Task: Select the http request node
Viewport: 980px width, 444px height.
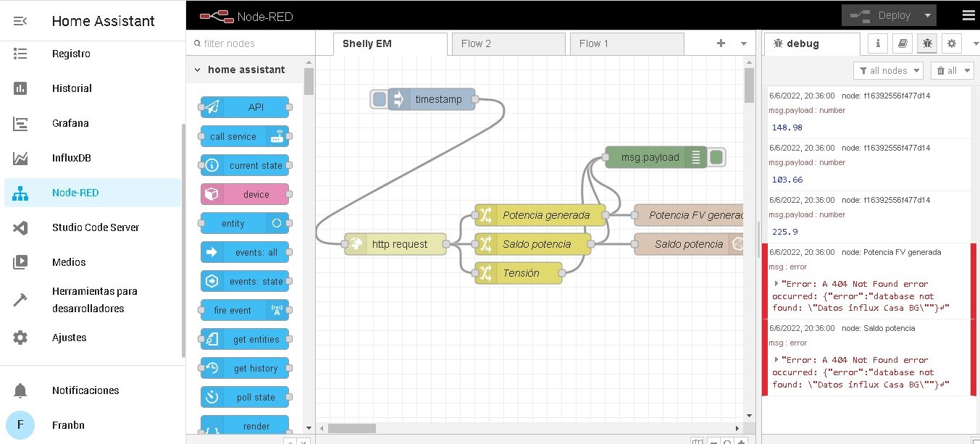Action: [x=395, y=244]
